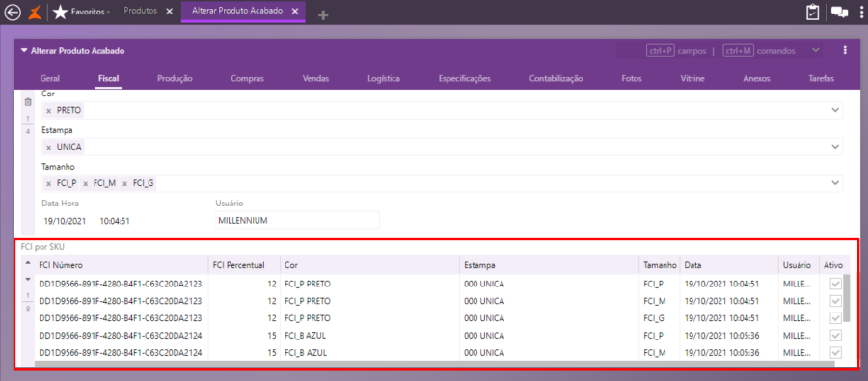Click the Data column header

[x=728, y=265]
